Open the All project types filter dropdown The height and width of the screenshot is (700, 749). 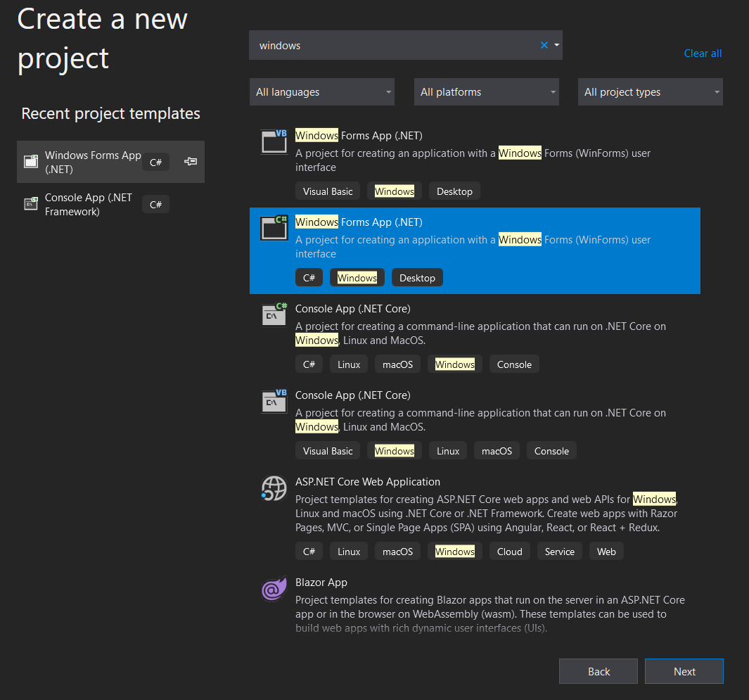pyautogui.click(x=650, y=91)
